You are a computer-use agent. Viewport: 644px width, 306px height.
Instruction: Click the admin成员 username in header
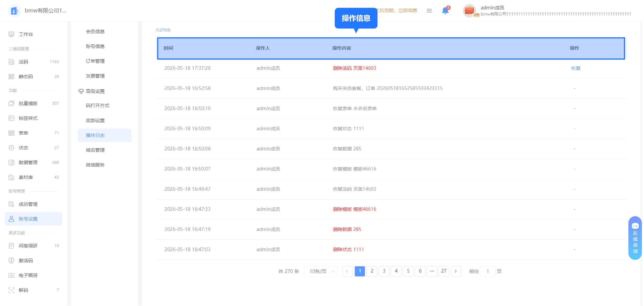(x=492, y=7)
